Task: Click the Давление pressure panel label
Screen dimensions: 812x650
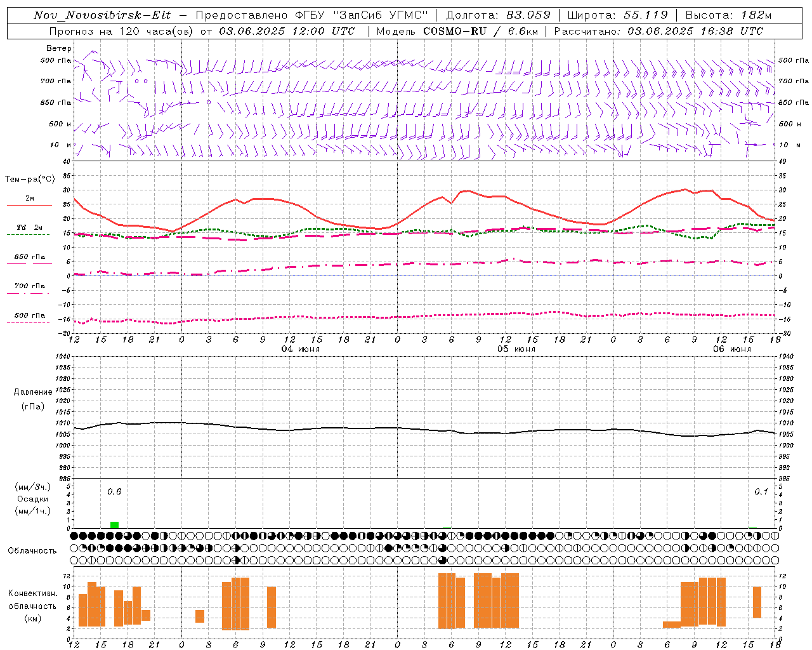Action: 33,392
